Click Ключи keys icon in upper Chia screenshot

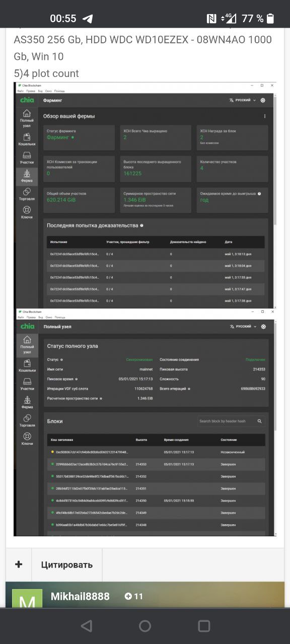27,213
